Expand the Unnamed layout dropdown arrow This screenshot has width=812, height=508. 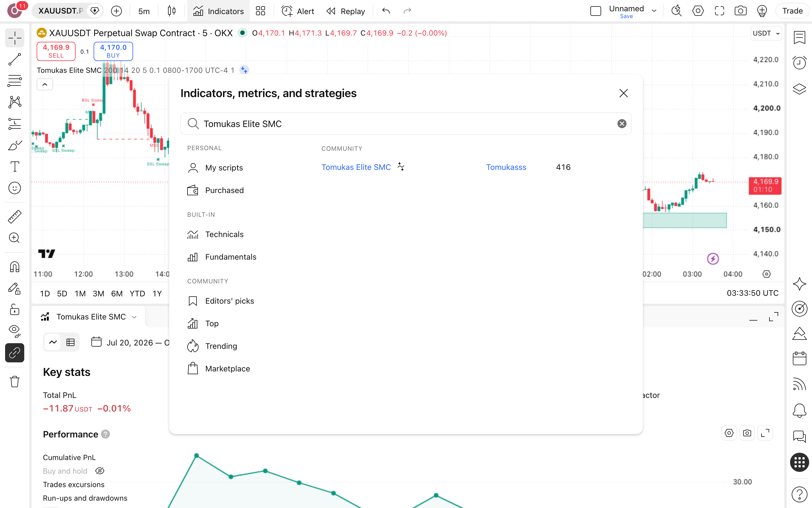pyautogui.click(x=654, y=11)
